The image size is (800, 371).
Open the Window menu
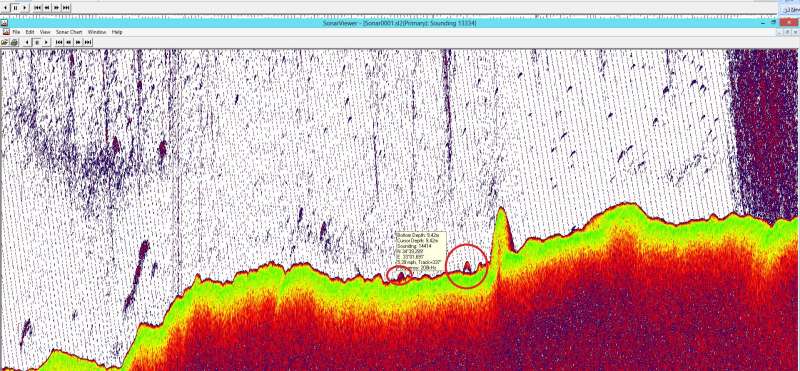[97, 32]
